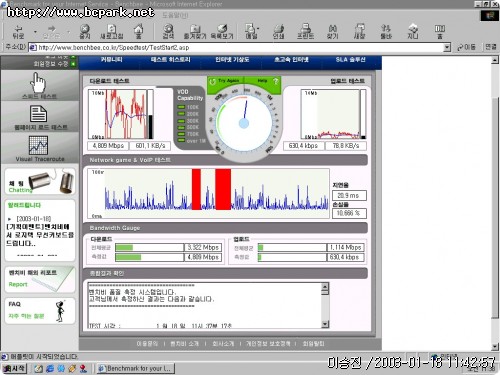
Task: Click the page scrollbar down arrow
Action: (x=495, y=347)
